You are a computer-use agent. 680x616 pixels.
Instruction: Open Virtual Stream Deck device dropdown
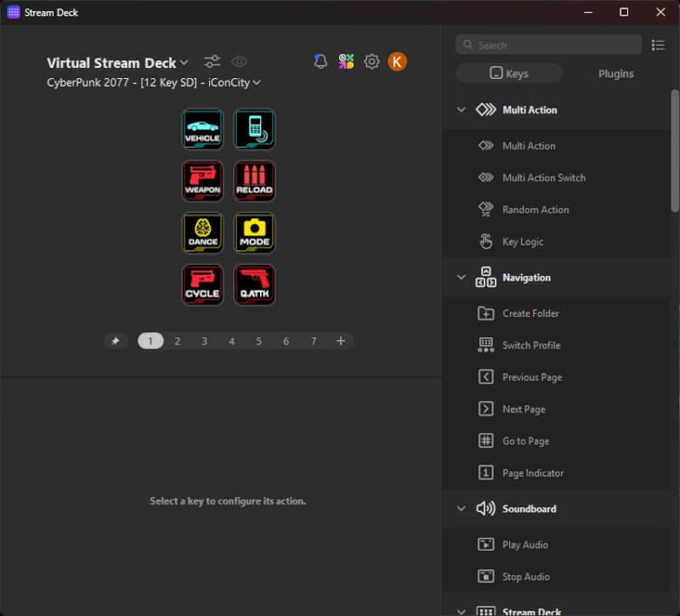117,63
